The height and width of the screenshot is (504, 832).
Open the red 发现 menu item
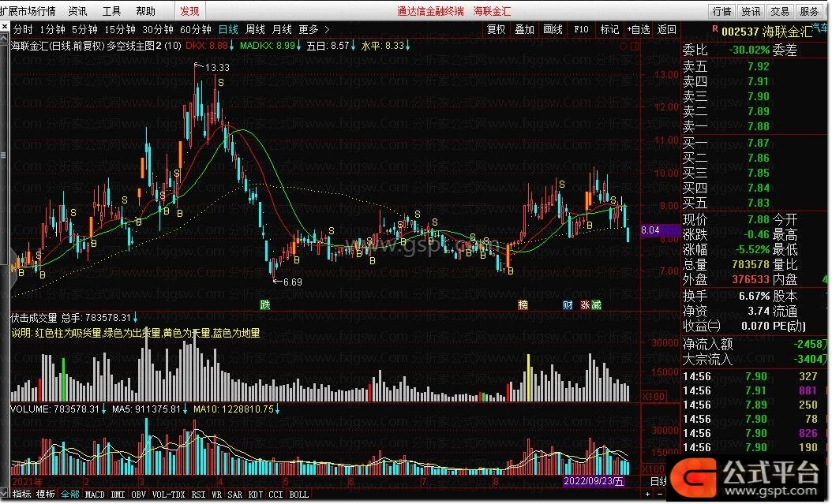[189, 11]
